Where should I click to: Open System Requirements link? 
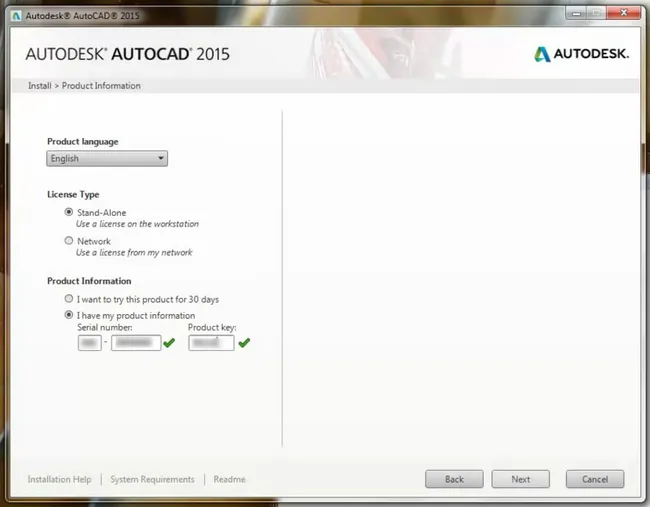pos(152,479)
